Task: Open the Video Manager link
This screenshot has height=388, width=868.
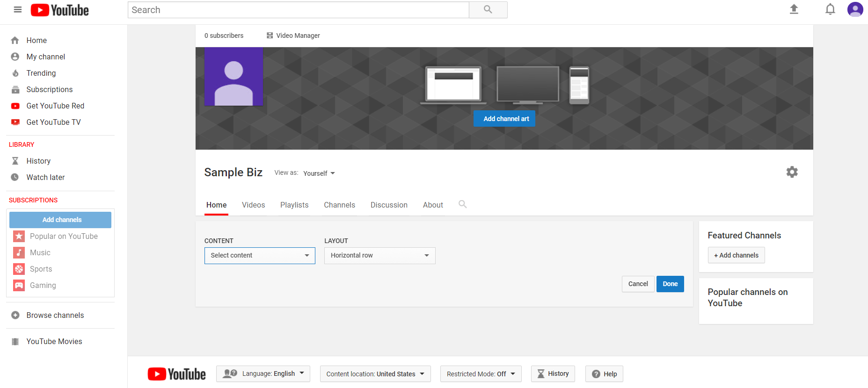Action: tap(298, 36)
